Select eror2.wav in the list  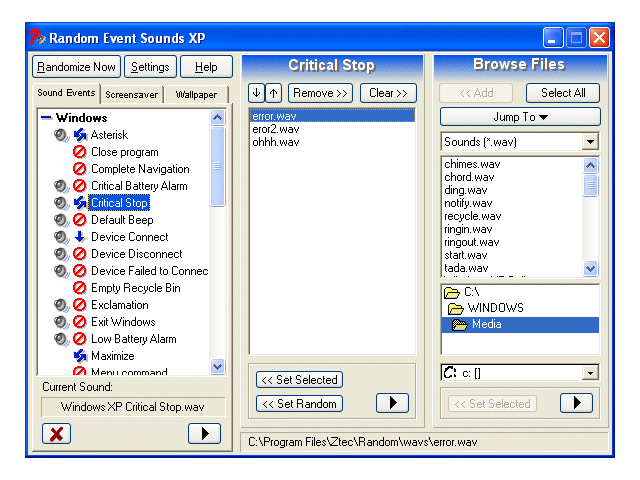point(332,129)
